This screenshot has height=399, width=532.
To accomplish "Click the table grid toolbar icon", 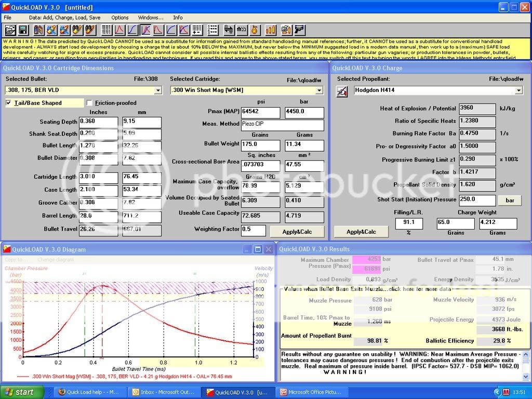I will tap(107, 30).
